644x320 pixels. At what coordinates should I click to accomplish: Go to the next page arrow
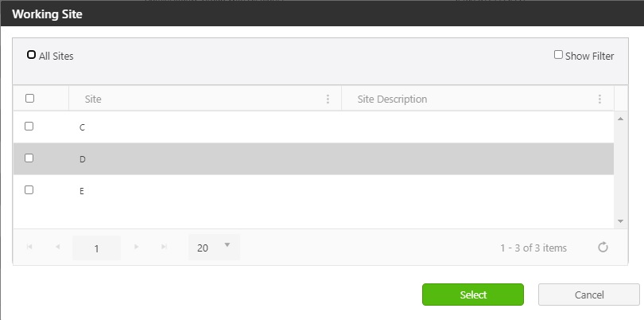pos(137,248)
